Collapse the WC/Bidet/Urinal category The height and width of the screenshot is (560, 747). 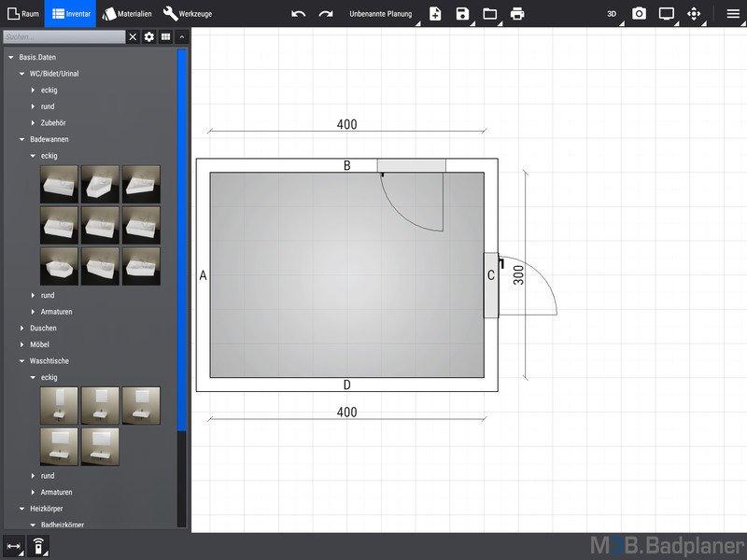(21, 74)
